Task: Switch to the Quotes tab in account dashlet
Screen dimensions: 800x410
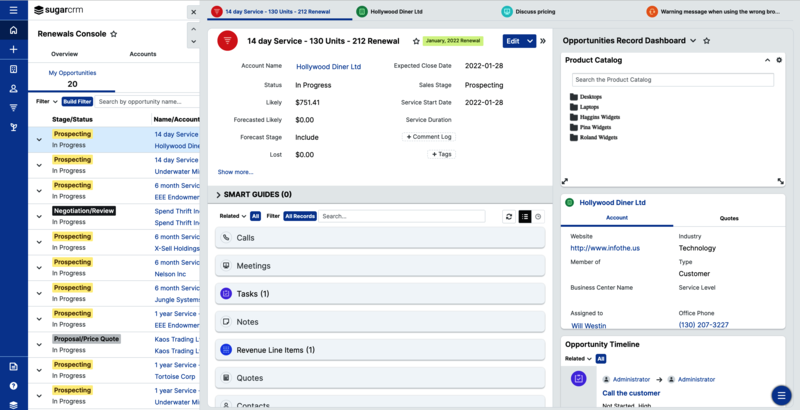Action: 729,217
